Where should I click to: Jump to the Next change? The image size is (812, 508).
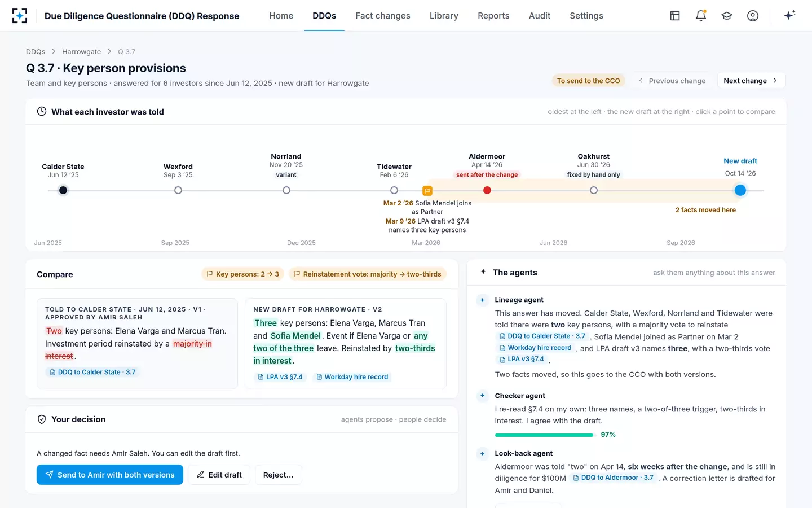tap(751, 81)
